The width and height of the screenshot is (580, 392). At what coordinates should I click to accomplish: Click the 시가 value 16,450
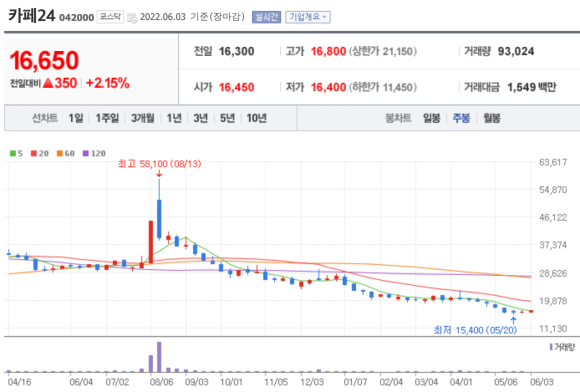236,87
